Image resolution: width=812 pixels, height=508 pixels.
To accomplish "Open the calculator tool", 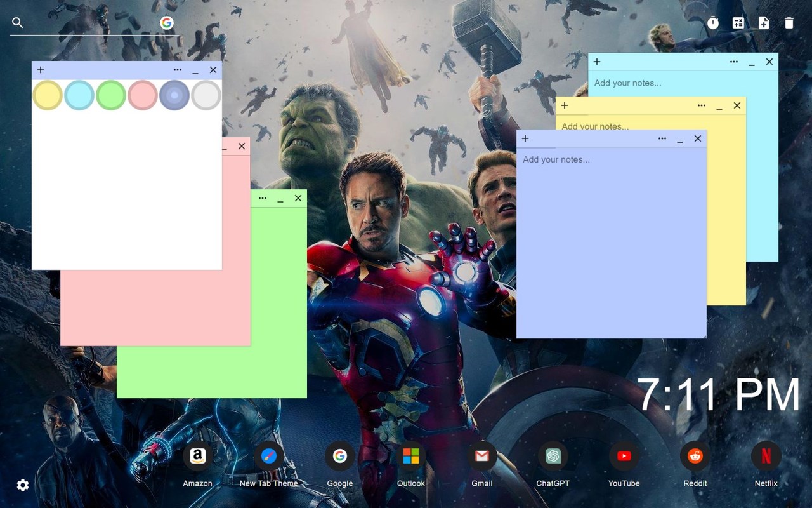I will [738, 23].
